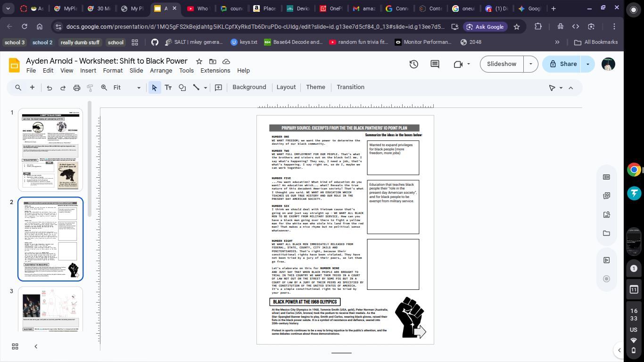The width and height of the screenshot is (644, 362).
Task: Hide the menus with up chevron
Action: pyautogui.click(x=571, y=88)
